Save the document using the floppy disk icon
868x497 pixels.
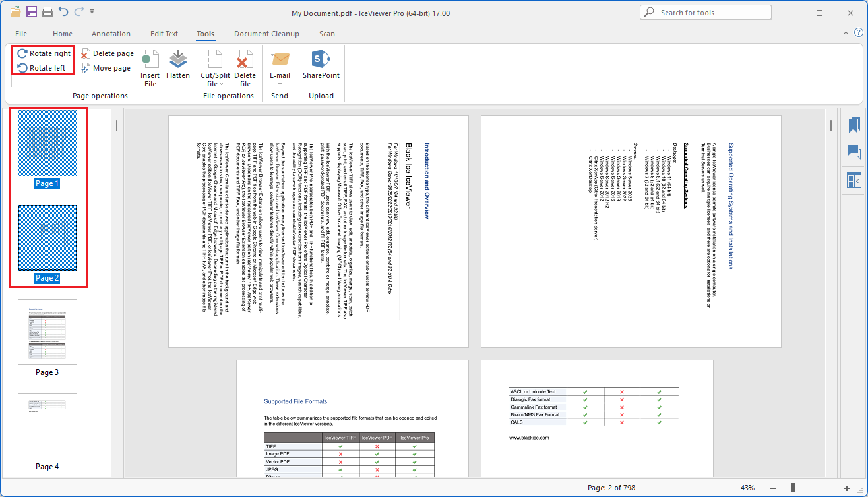pos(32,12)
